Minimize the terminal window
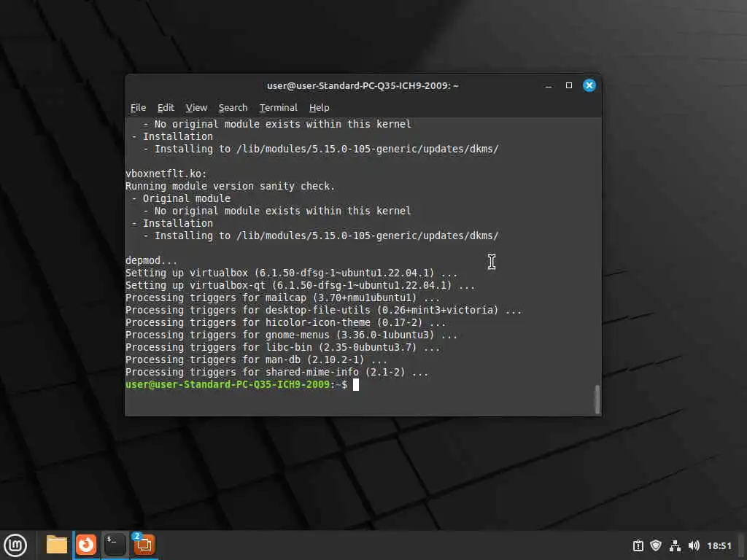The image size is (747, 560). (x=549, y=86)
